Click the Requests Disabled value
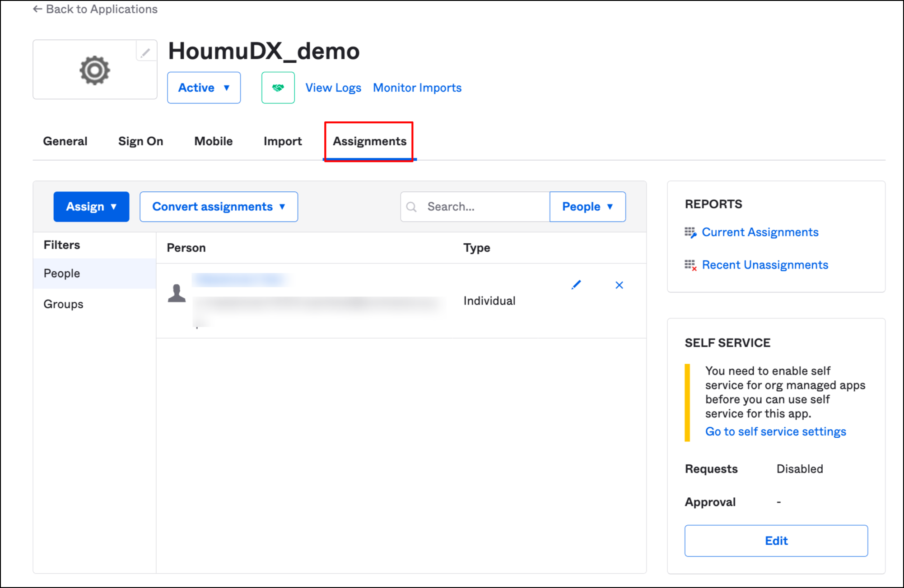The image size is (904, 588). 799,469
